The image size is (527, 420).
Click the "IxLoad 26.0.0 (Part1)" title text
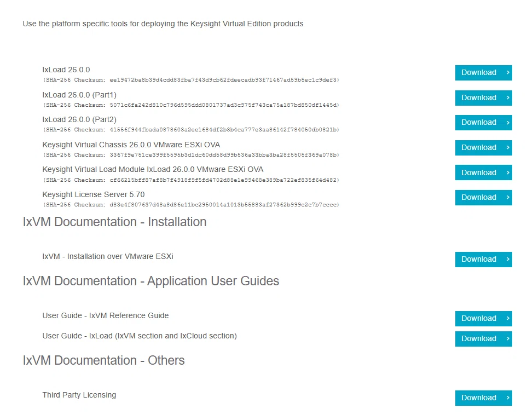[x=79, y=95]
